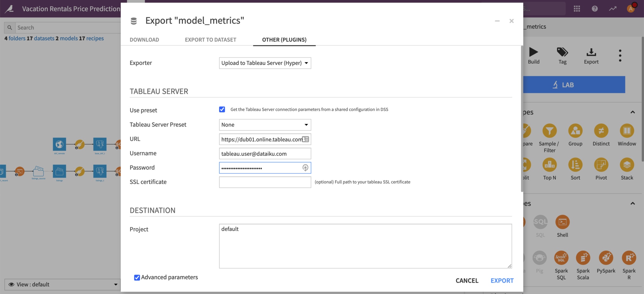Open the Export icon in right panel

(591, 53)
